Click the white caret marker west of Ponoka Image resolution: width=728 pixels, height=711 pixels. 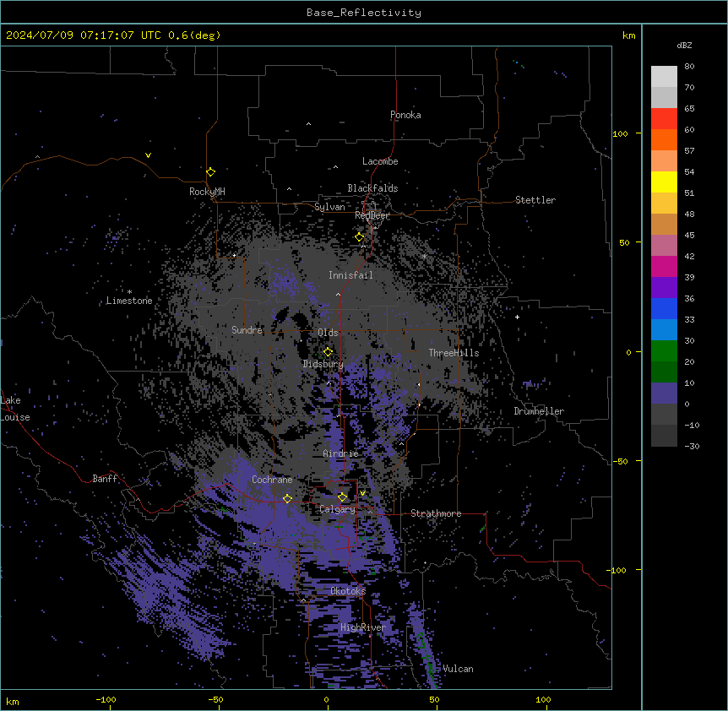coord(308,124)
